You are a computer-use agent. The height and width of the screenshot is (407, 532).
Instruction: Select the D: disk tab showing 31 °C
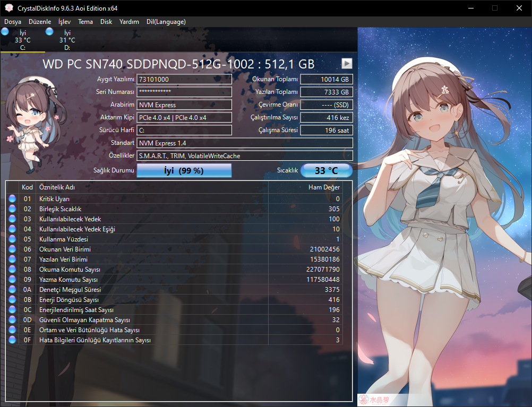tap(67, 40)
